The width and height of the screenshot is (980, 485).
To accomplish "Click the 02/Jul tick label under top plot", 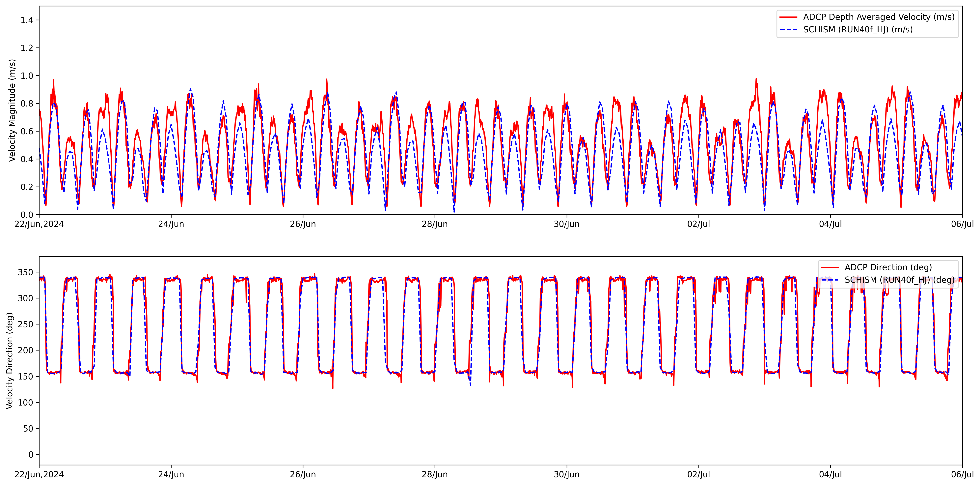I will [x=698, y=224].
